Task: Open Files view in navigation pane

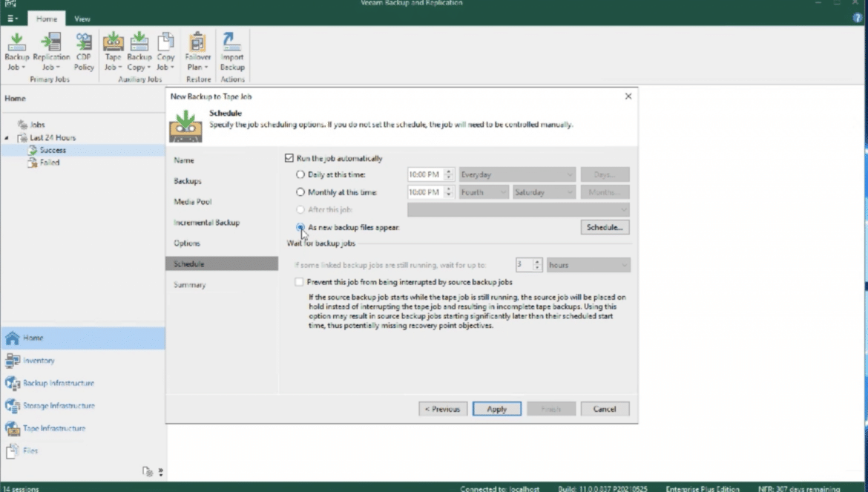Action: 83,451
